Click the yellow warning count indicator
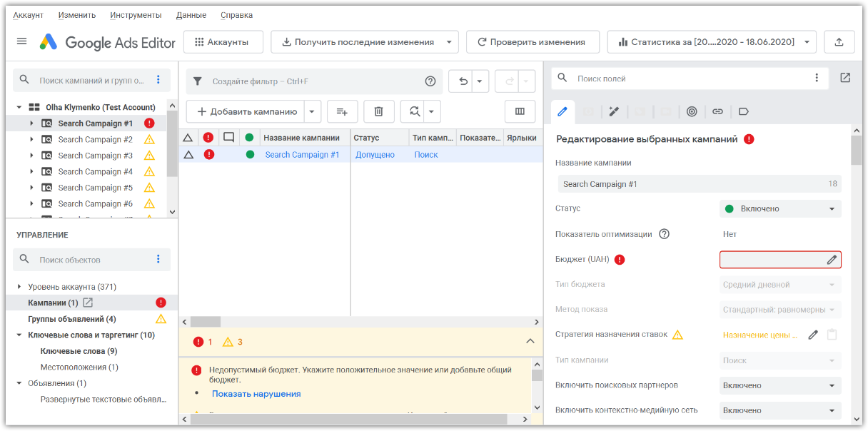Viewport: 868px width, 431px height. pyautogui.click(x=233, y=342)
